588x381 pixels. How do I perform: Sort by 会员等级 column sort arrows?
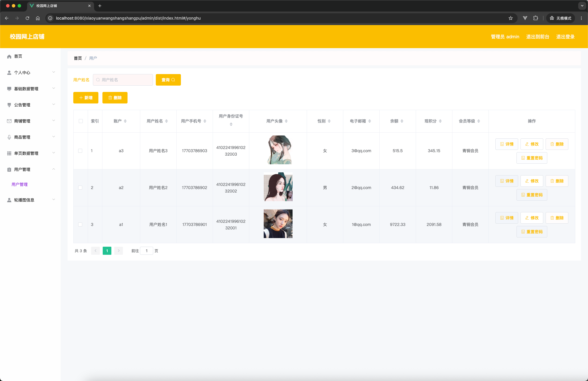tap(479, 121)
